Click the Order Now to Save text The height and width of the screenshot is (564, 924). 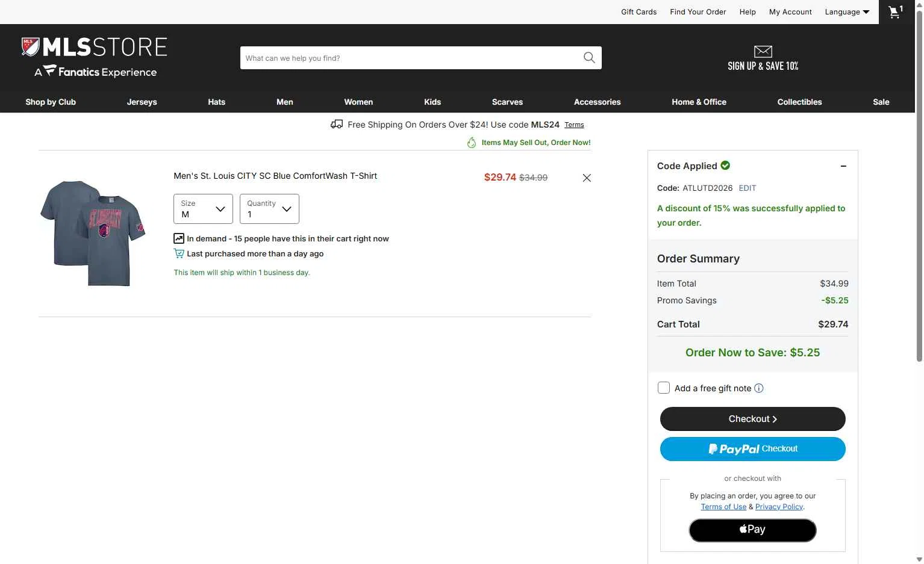[753, 353]
